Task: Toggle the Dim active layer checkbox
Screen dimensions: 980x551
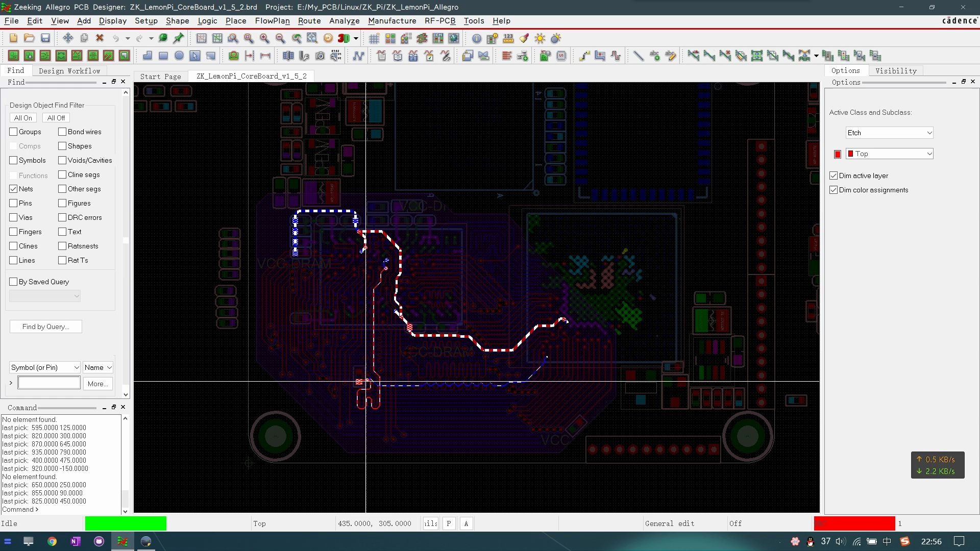Action: [834, 176]
